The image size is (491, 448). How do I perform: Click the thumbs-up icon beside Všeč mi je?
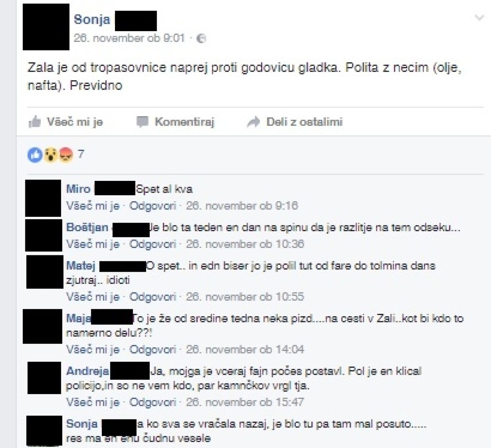35,122
